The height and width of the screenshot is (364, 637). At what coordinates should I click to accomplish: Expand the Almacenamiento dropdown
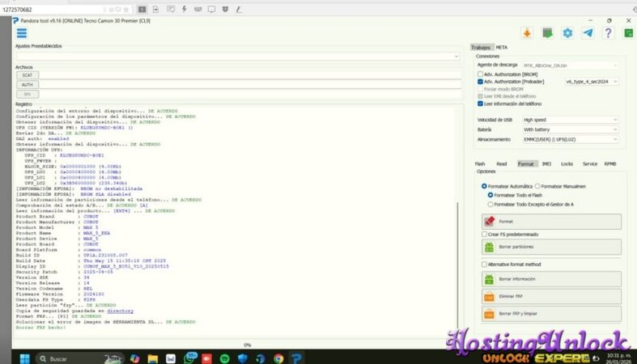coord(571,139)
